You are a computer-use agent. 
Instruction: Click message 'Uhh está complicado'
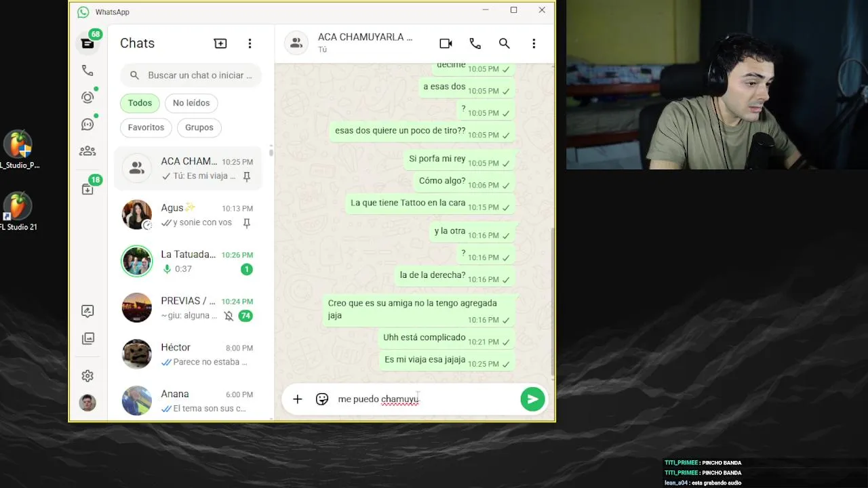click(x=446, y=339)
